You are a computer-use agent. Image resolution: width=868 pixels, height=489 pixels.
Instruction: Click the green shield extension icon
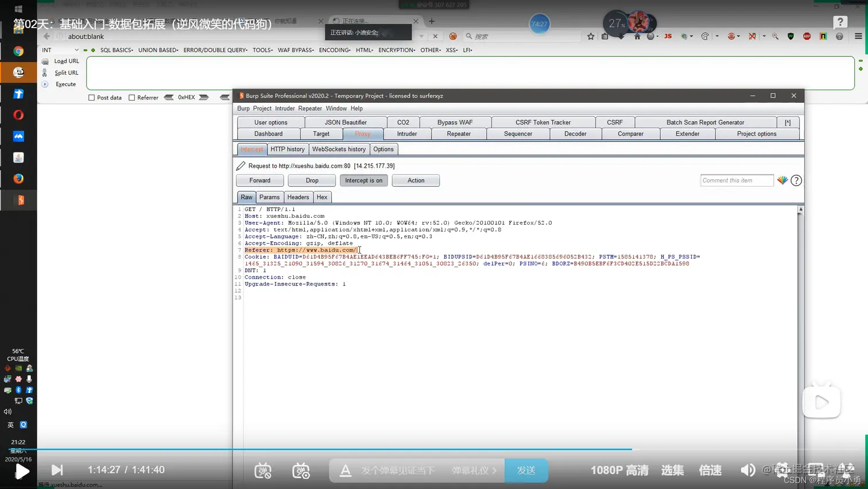point(791,36)
